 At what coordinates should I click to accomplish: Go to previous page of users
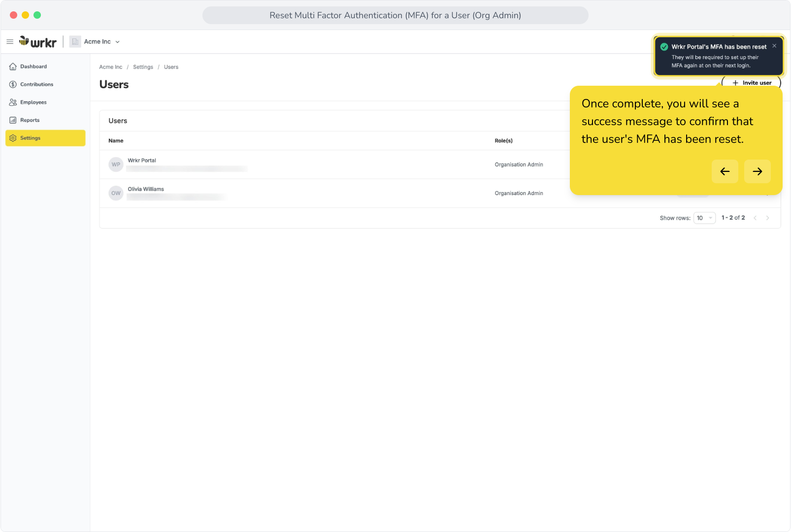[755, 218]
